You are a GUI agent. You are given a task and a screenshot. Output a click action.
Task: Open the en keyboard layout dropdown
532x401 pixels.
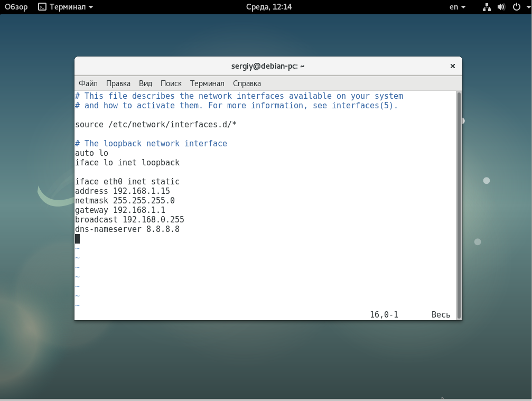[x=458, y=7]
